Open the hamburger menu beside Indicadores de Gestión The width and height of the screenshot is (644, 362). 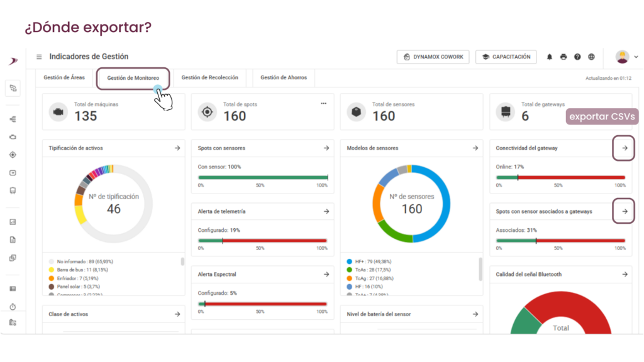click(x=39, y=57)
